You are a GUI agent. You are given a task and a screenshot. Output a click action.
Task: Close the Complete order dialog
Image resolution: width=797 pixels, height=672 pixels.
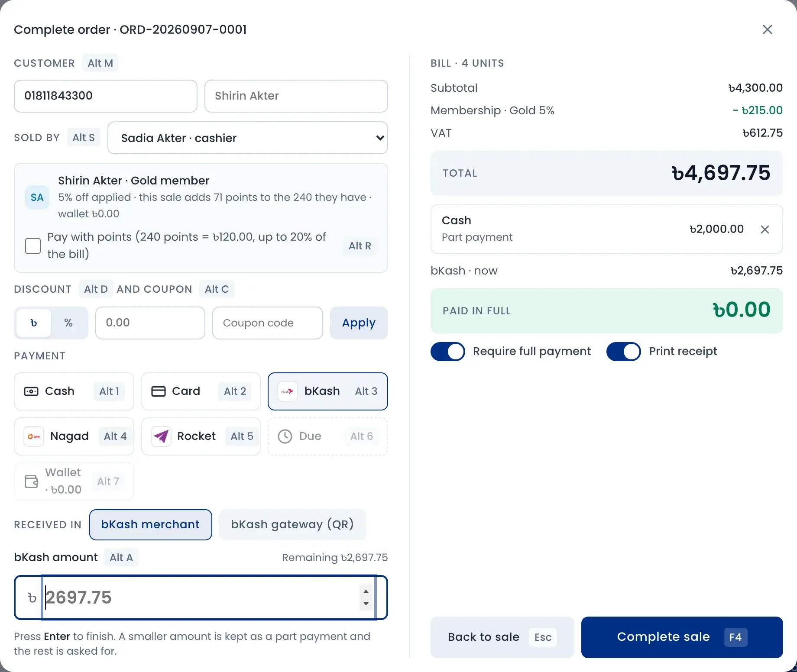click(x=767, y=29)
